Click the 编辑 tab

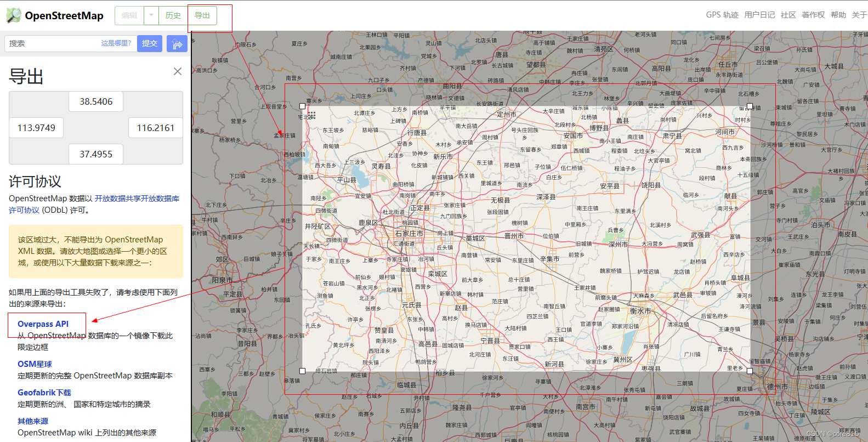129,15
